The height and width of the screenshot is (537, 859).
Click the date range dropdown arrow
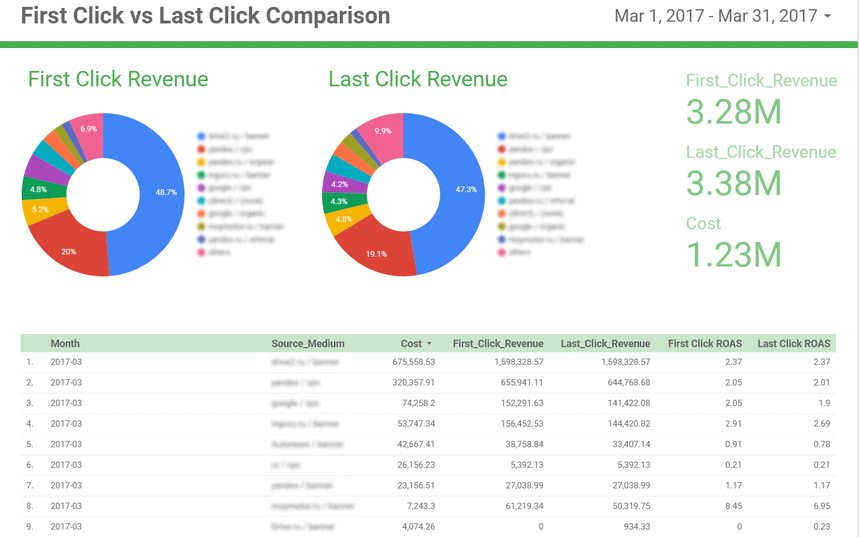(827, 16)
